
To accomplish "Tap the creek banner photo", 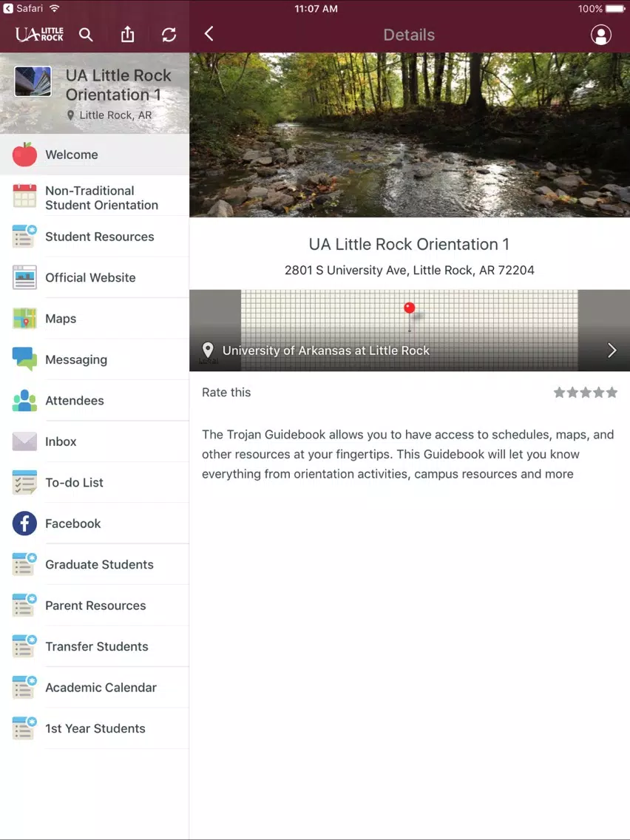I will [x=410, y=135].
